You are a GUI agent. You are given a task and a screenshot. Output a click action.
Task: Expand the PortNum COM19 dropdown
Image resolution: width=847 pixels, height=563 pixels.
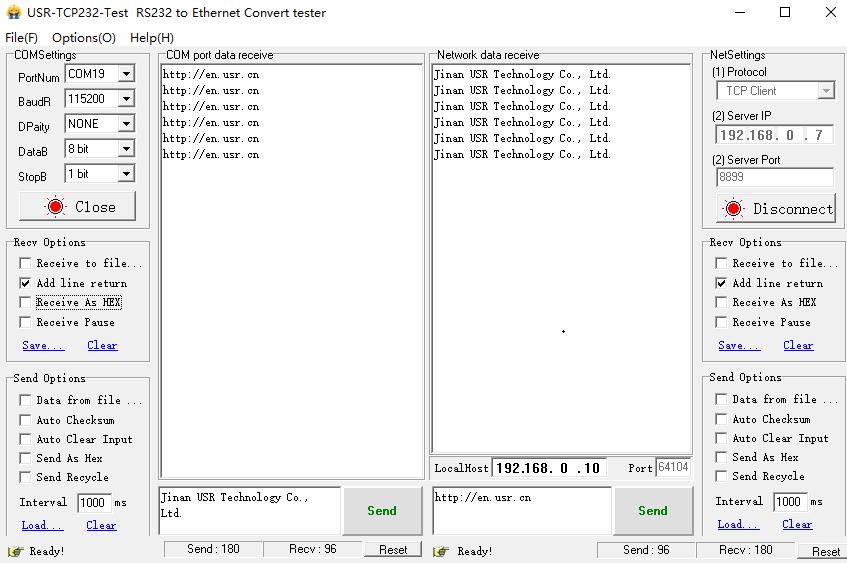click(126, 73)
